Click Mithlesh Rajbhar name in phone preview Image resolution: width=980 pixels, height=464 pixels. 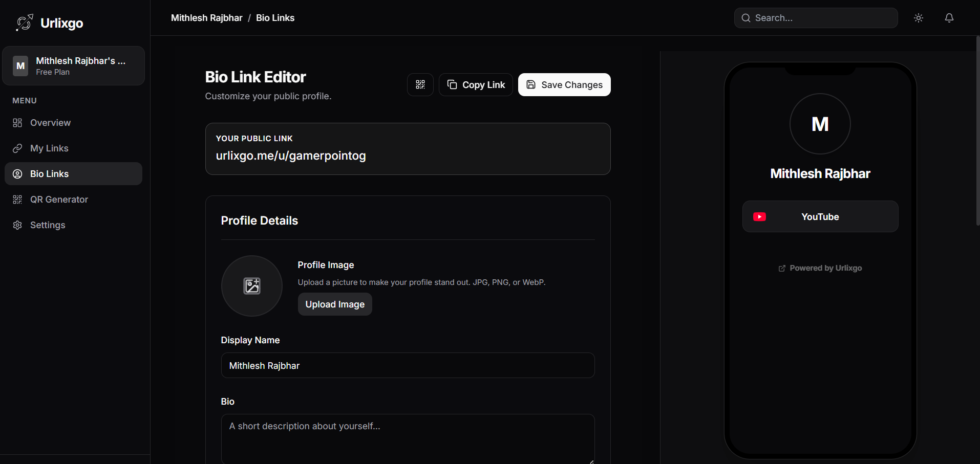point(820,173)
